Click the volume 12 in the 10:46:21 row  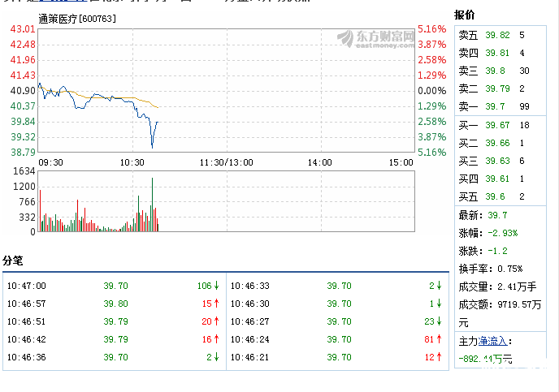(x=430, y=357)
